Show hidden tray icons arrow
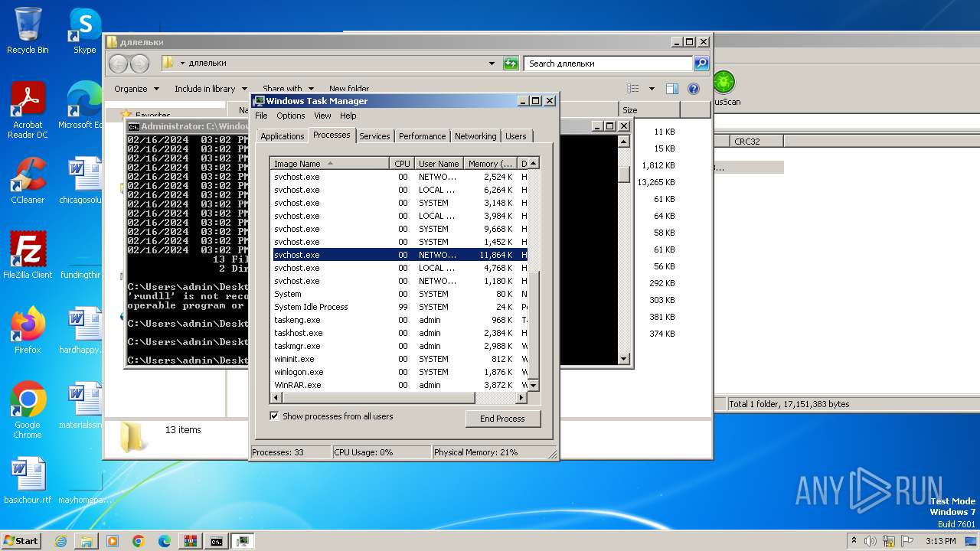Image resolution: width=980 pixels, height=551 pixels. (x=854, y=541)
